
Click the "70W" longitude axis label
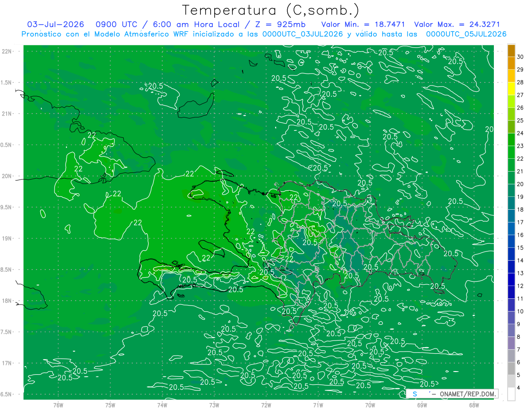click(x=370, y=405)
